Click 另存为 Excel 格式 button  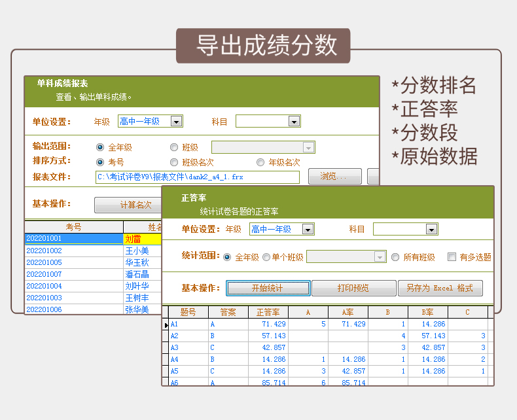(440, 288)
